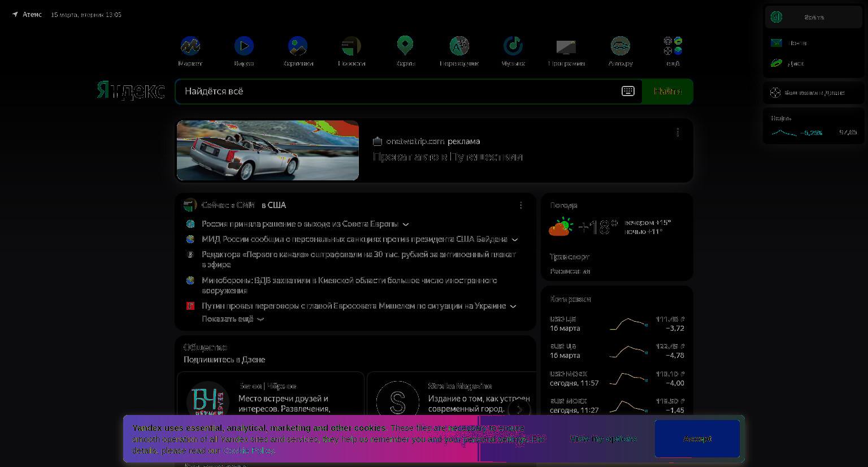
Task: Expand 'Показать ещё' news list
Action: [233, 319]
